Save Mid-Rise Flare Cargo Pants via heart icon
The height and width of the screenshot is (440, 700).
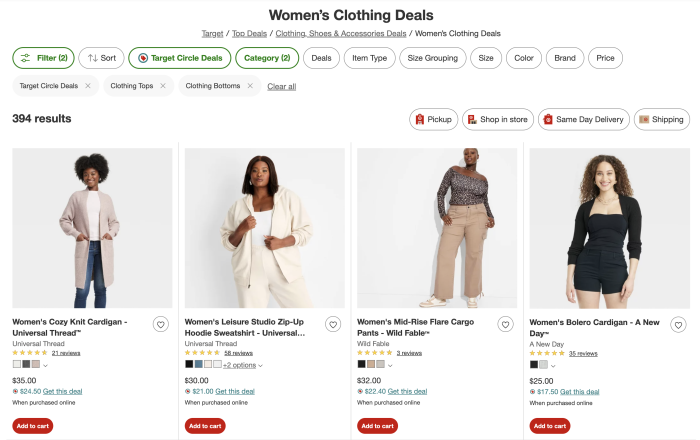[x=505, y=324]
